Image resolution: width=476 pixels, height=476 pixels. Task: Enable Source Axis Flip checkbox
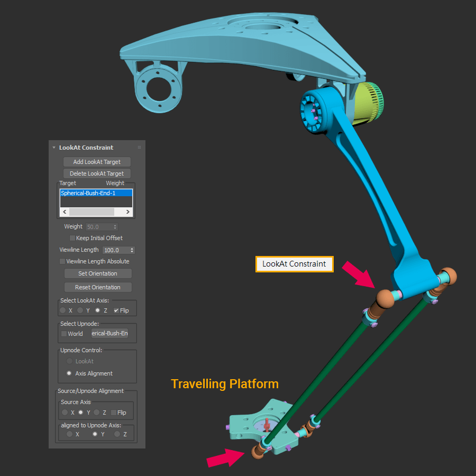(114, 413)
